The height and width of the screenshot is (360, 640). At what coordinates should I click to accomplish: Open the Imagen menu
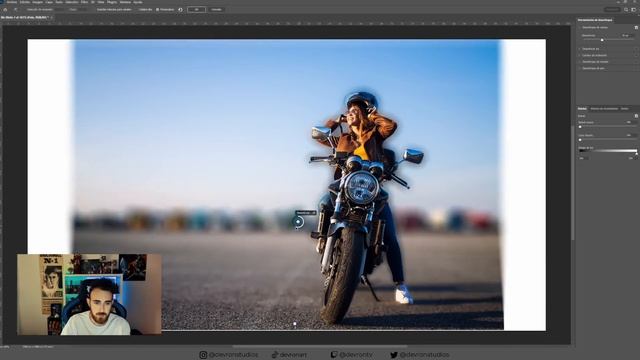click(38, 2)
